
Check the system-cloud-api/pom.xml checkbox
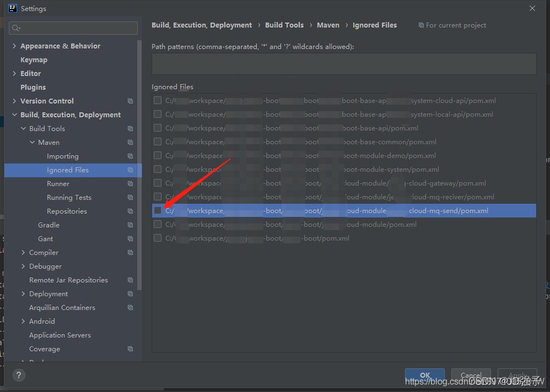[x=158, y=101]
